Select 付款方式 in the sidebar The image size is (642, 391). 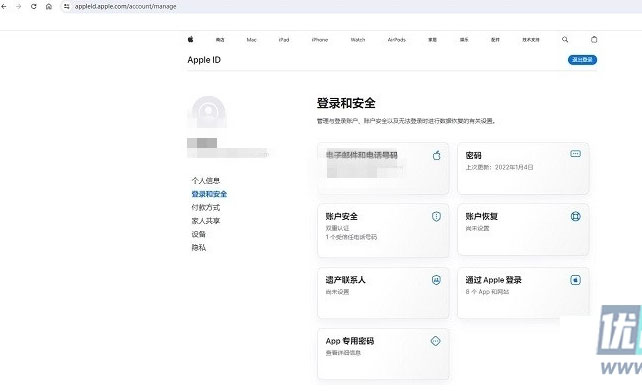(206, 208)
